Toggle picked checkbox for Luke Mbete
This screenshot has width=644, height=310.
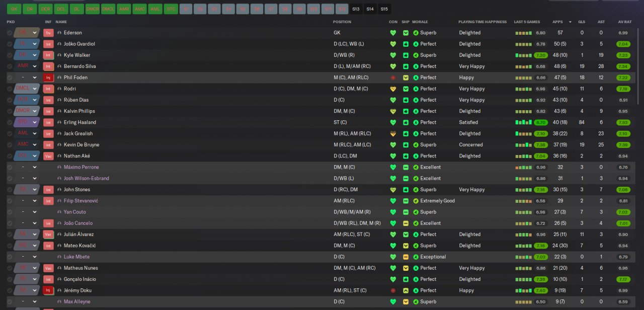tap(10, 257)
